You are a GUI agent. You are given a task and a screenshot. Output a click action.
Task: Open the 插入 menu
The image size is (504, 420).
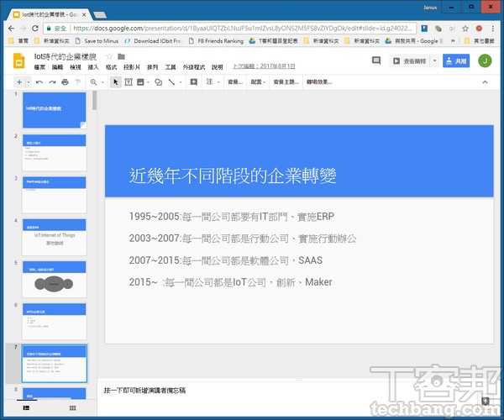(93, 67)
